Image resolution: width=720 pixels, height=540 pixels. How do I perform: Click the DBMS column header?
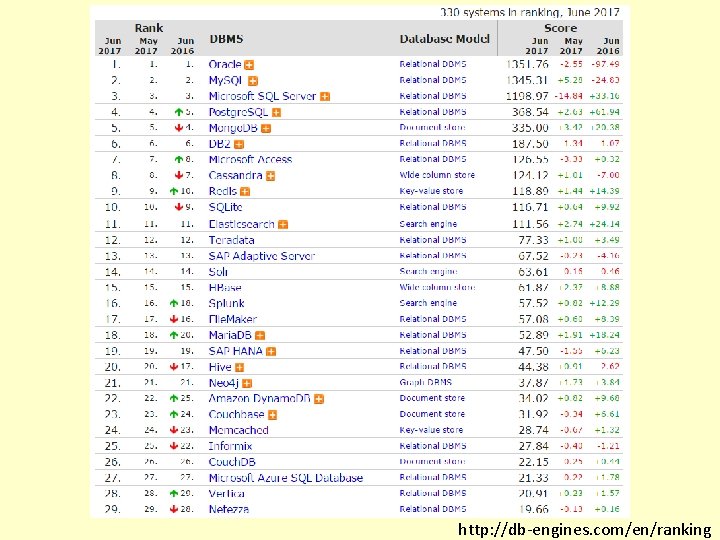(x=226, y=39)
